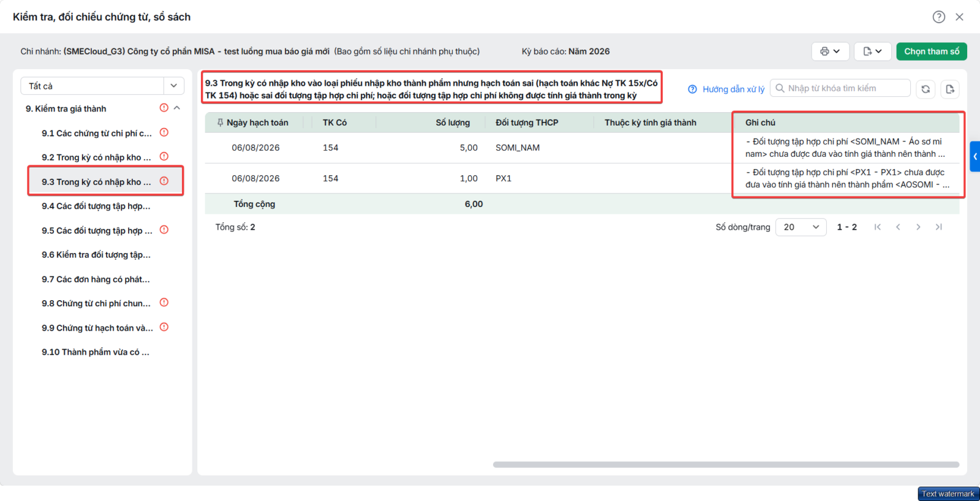Select 9.10 Thành phẩm vừa có item

click(96, 352)
